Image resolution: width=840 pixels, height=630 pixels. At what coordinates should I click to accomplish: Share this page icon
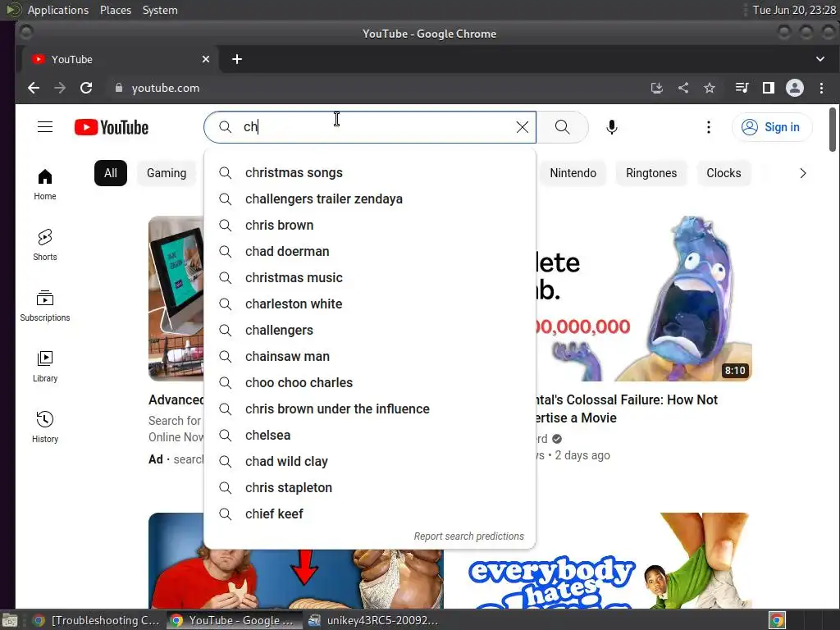pos(683,88)
